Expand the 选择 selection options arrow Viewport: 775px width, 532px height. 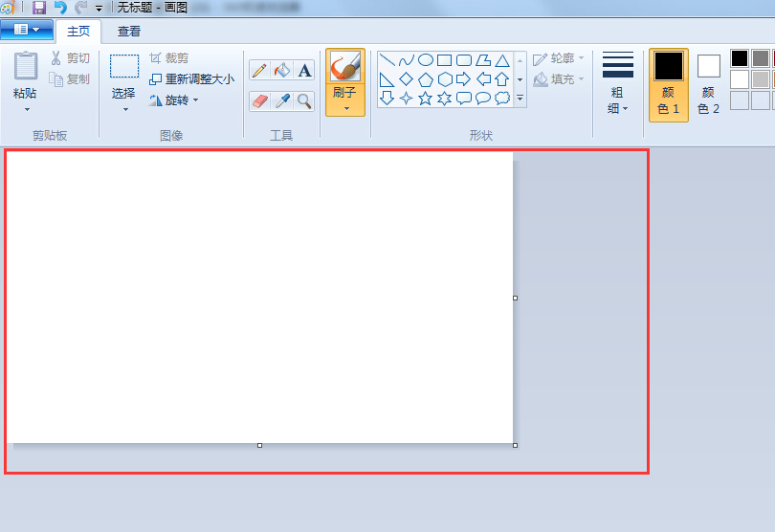(x=125, y=109)
